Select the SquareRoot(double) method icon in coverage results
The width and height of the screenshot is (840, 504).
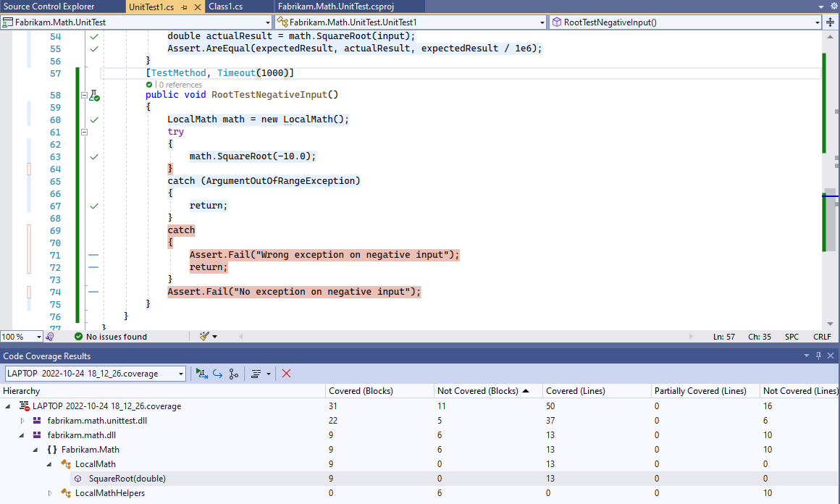77,478
